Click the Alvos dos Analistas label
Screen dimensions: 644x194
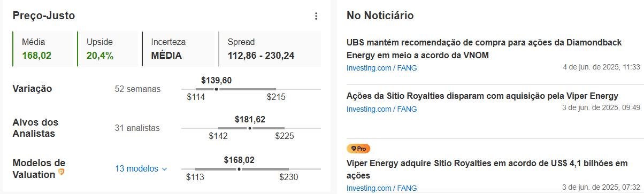pos(35,128)
